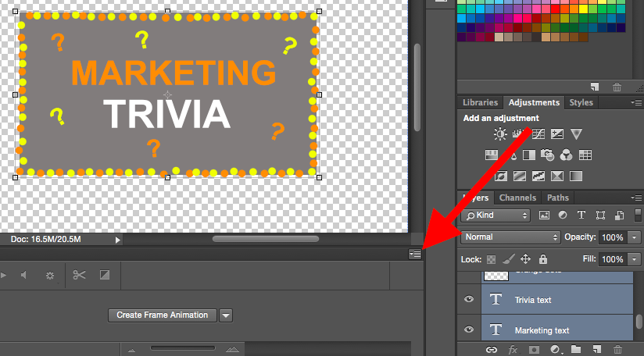Click the Create Frame Animation button
The width and height of the screenshot is (644, 356).
[x=163, y=315]
